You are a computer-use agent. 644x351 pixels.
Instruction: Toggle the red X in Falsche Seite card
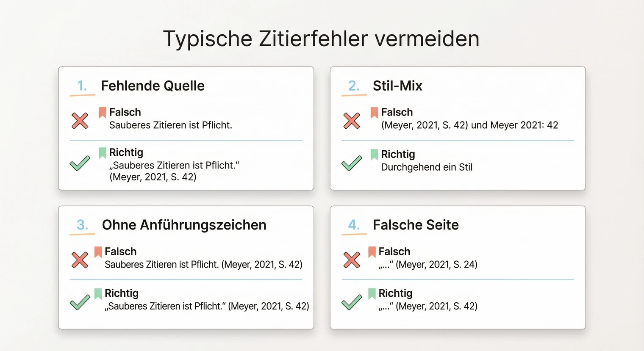click(x=352, y=260)
